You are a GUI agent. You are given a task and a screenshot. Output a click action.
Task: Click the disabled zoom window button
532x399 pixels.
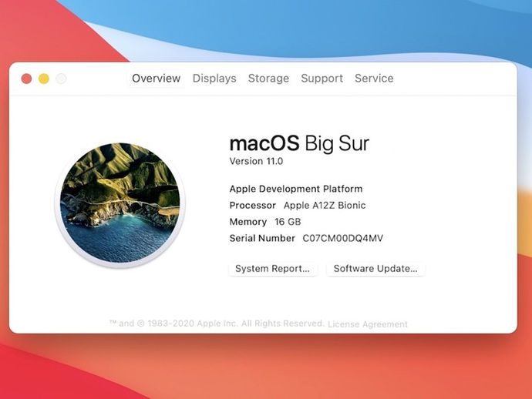(61, 79)
